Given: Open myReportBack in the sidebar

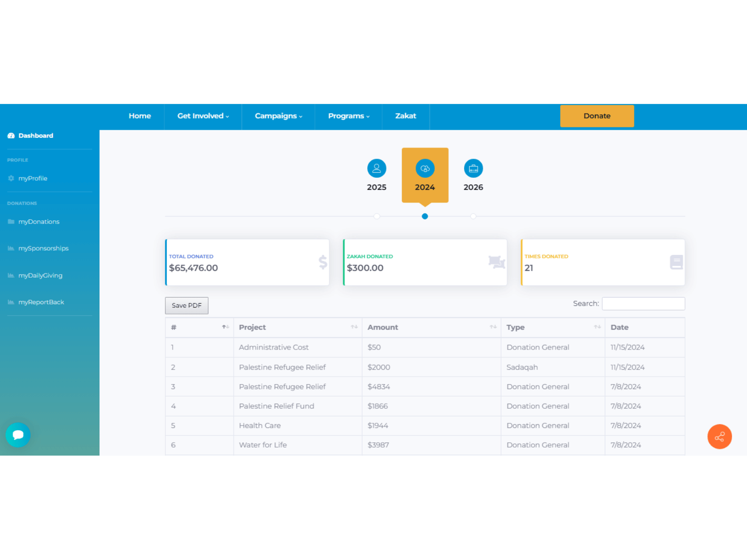Looking at the screenshot, I should click(x=41, y=302).
